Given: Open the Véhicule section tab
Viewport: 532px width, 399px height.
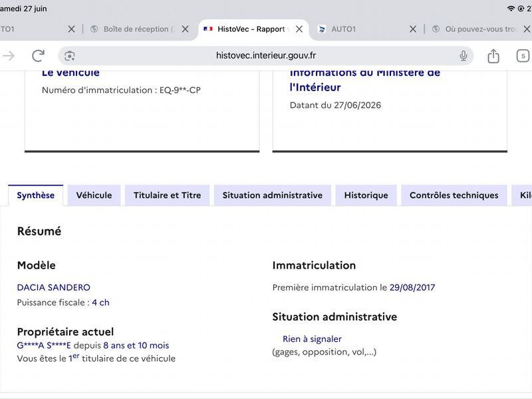Looking at the screenshot, I should point(94,195).
